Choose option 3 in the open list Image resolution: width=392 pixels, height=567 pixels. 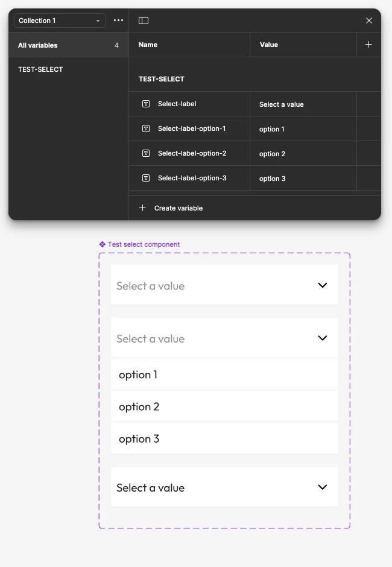(x=224, y=439)
